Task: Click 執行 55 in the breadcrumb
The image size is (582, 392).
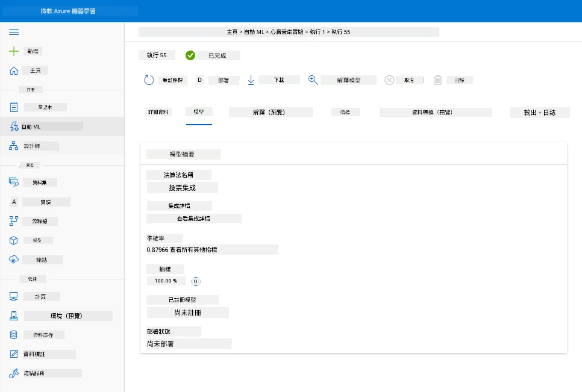Action: (x=341, y=32)
